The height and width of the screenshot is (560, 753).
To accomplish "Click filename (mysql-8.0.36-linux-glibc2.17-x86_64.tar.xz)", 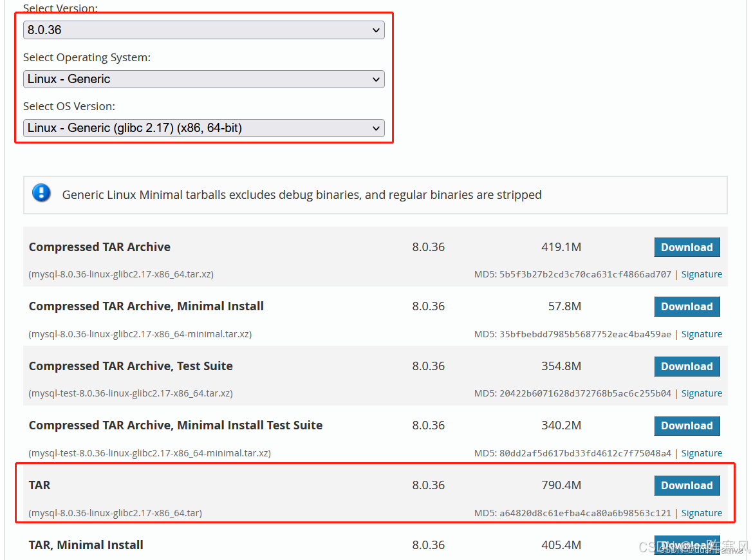I will (121, 274).
